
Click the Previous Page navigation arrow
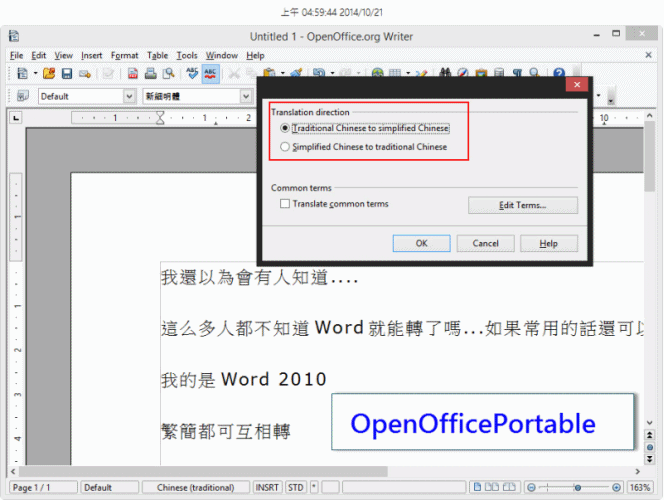tap(650, 435)
